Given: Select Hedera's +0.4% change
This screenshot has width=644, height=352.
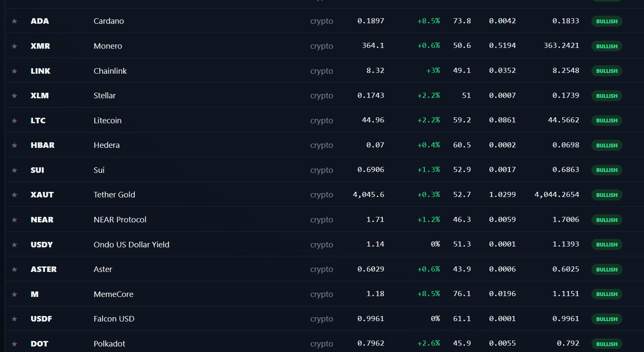Looking at the screenshot, I should [428, 145].
